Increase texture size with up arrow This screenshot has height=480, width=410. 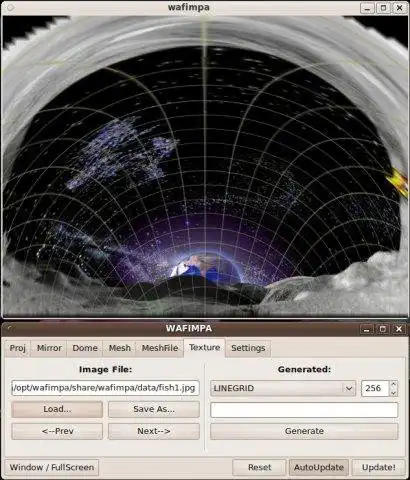click(x=394, y=384)
